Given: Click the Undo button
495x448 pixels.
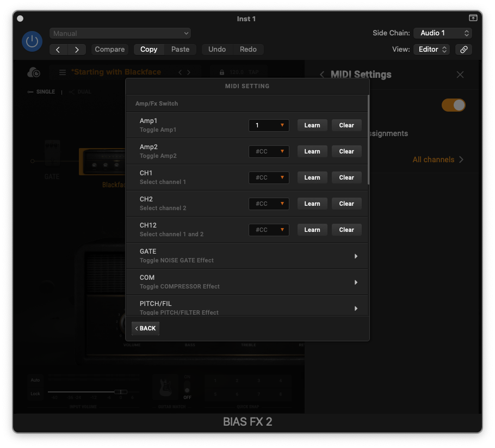Looking at the screenshot, I should click(217, 50).
